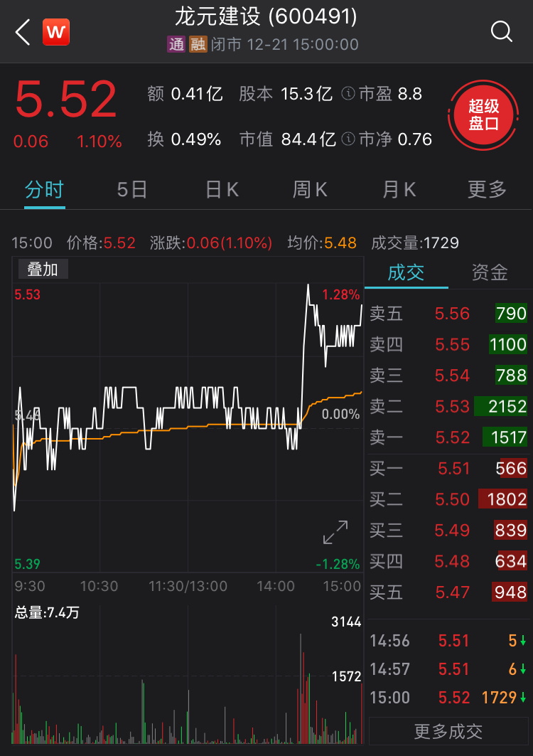Tap the 换 0.49% turnover value
Viewport: 533px width, 756px height.
point(184,139)
